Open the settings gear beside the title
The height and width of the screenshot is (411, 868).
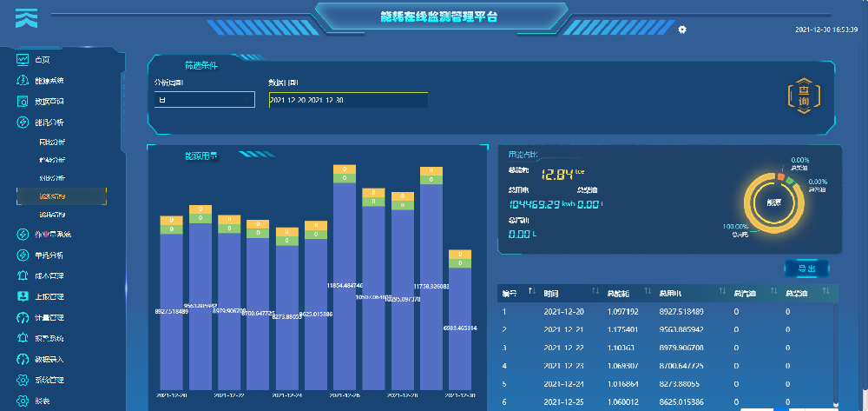pos(682,30)
